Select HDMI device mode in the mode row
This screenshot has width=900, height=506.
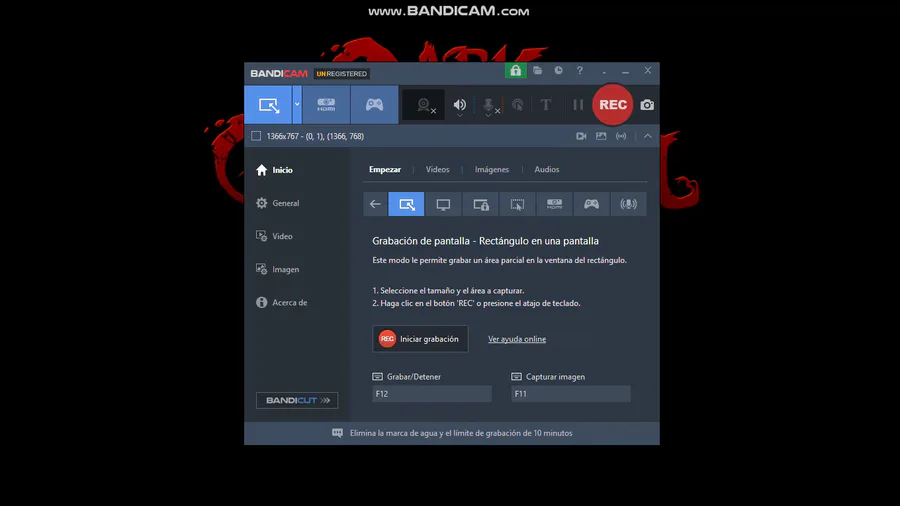(x=554, y=204)
